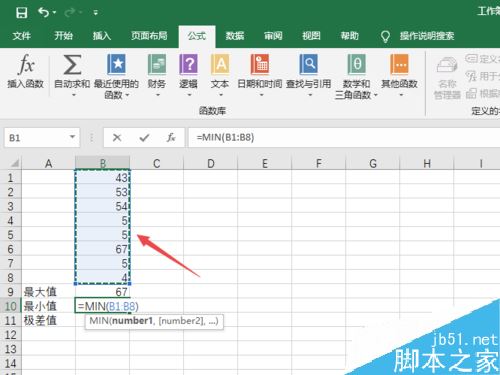Select column C header
This screenshot has height=375, width=500.
coord(156,163)
